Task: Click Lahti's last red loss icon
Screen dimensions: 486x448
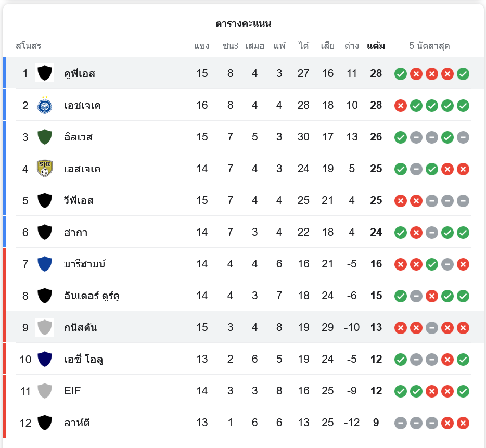Action: click(463, 423)
